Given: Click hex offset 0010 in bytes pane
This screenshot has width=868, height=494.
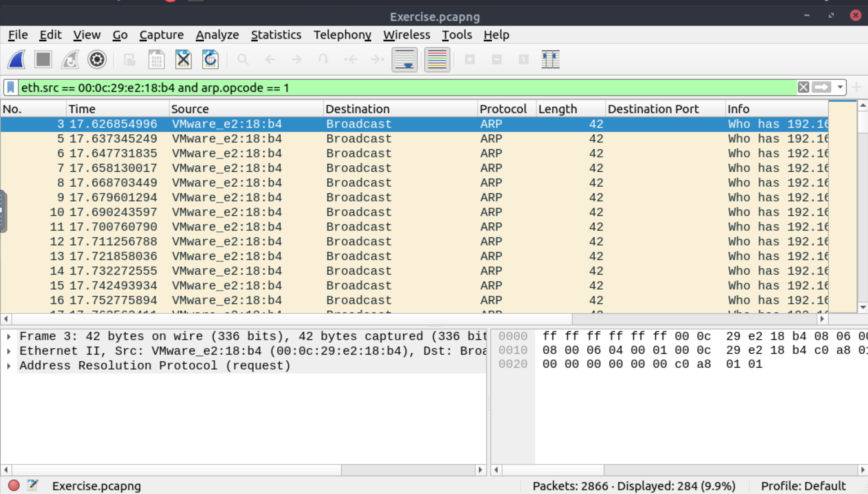Looking at the screenshot, I should (x=513, y=350).
